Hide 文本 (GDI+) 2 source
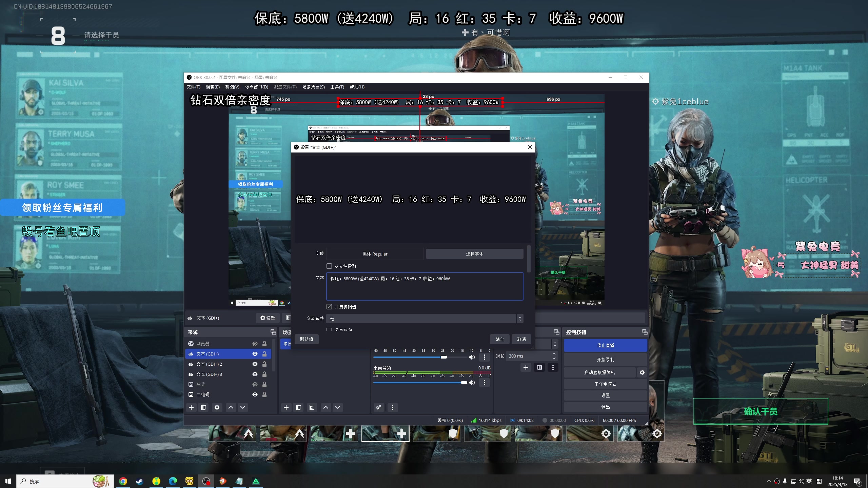The height and width of the screenshot is (488, 868). (255, 364)
